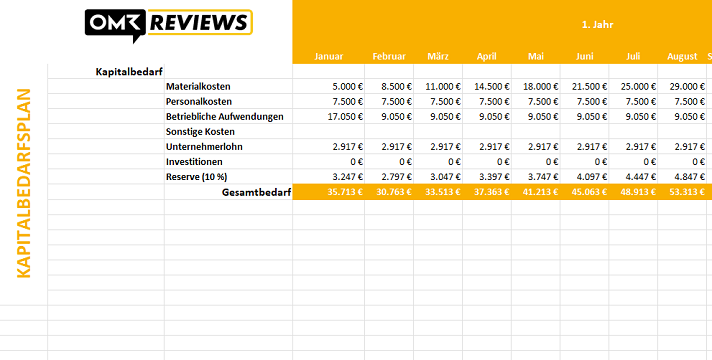Select the vertical KAPITALBEDARFSPLAN title
The height and width of the screenshot is (360, 712).
click(24, 183)
